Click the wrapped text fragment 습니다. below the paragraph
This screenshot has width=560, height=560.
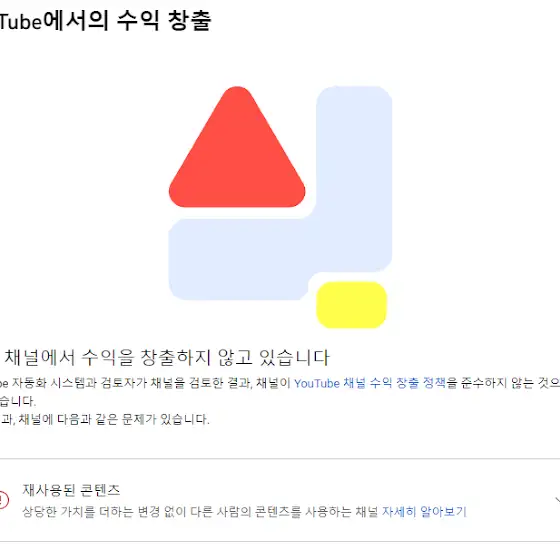tap(18, 401)
